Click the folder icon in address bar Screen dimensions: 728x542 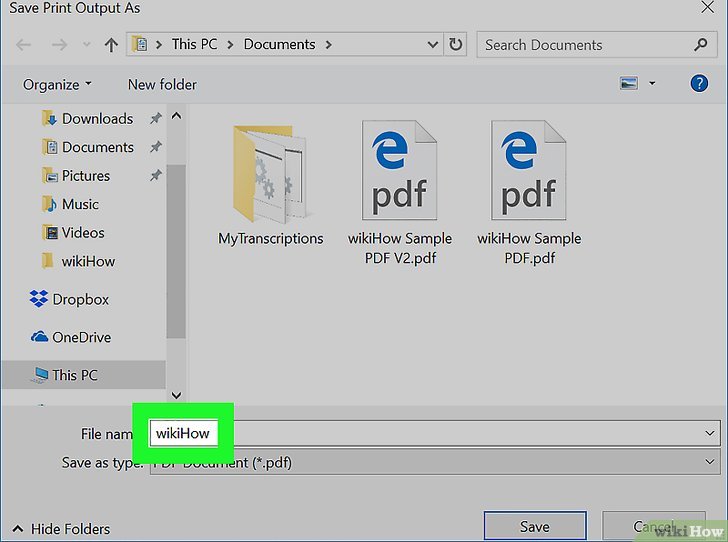[140, 45]
